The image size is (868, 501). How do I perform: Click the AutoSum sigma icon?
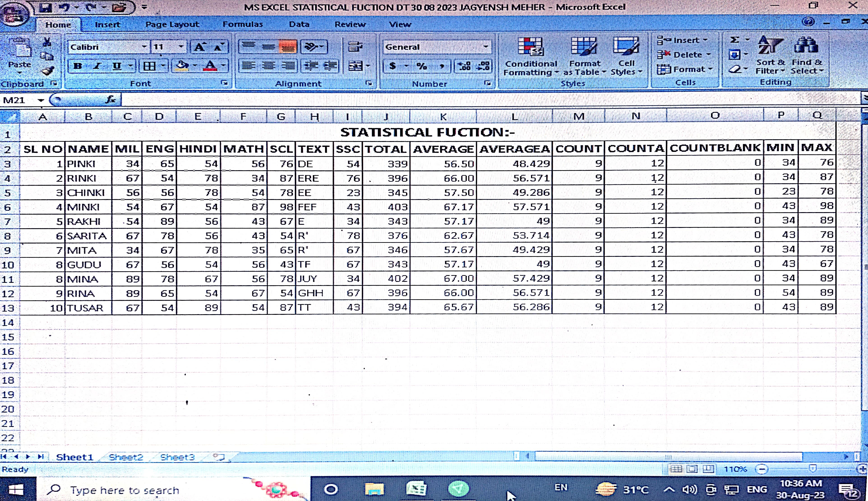pyautogui.click(x=734, y=40)
